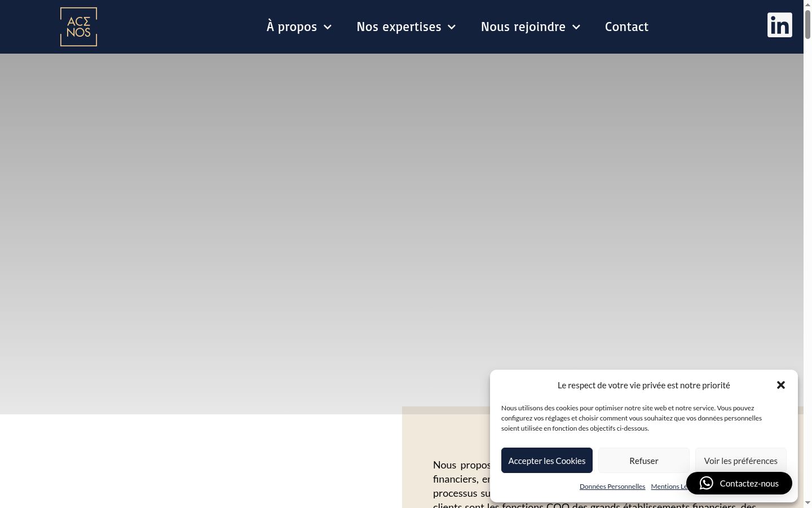
Task: Open the Acenos logo home link
Action: pos(78,27)
